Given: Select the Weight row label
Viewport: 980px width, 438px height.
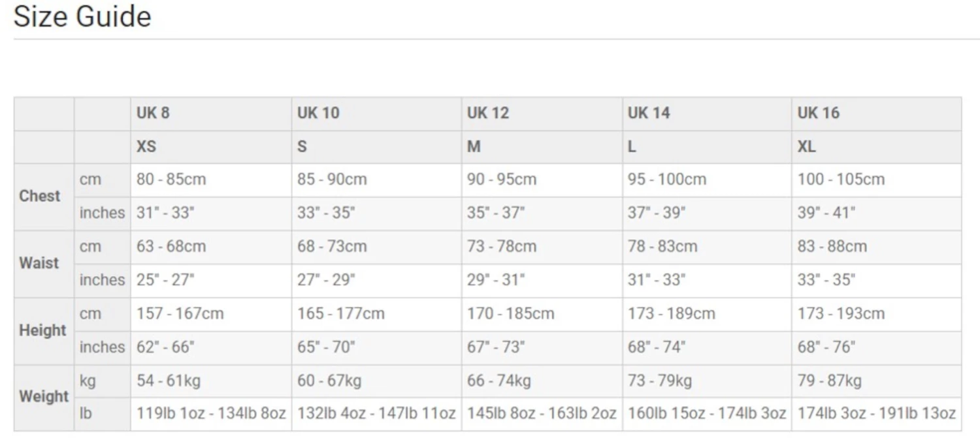Looking at the screenshot, I should 44,396.
